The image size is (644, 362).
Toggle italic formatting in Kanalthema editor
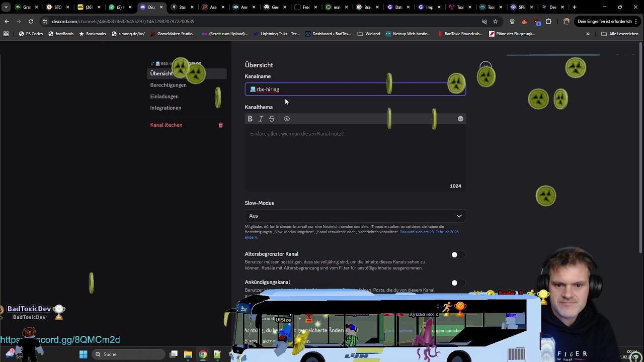click(261, 119)
